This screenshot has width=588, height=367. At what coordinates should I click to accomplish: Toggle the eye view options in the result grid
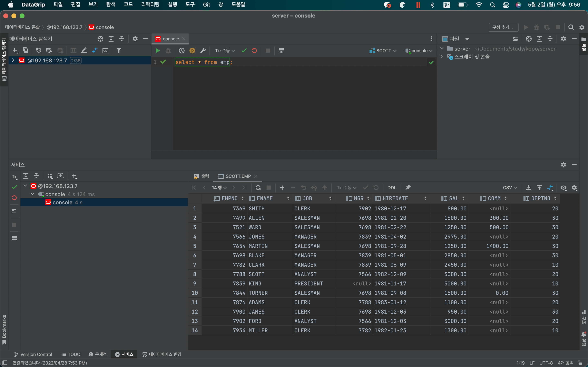point(563,187)
